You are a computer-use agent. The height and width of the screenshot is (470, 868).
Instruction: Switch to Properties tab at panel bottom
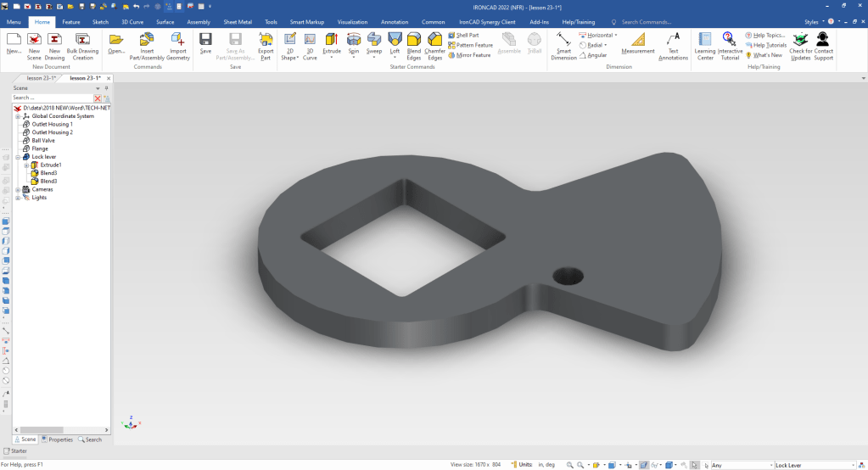pos(57,439)
